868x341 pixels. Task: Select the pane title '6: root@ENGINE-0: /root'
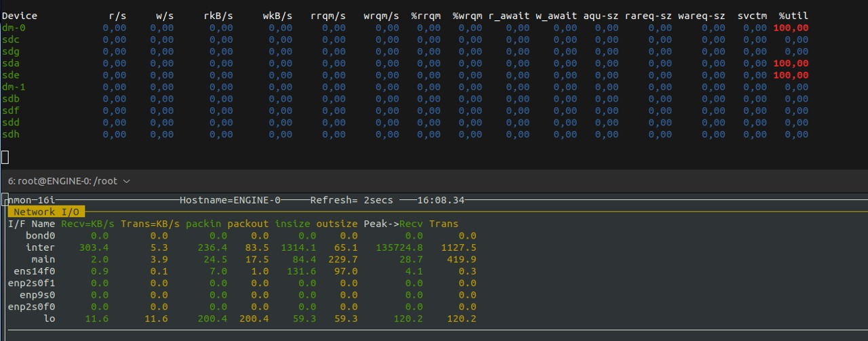click(x=62, y=181)
